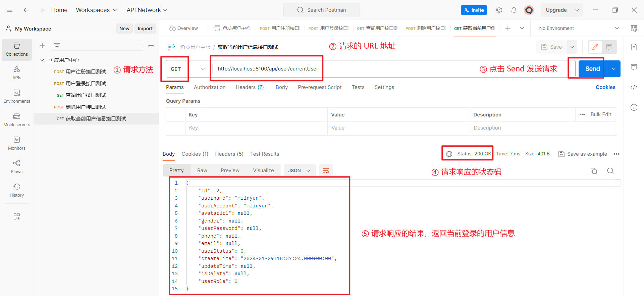Toggle line wrap in response view
Image resolution: width=644 pixels, height=296 pixels.
click(326, 171)
